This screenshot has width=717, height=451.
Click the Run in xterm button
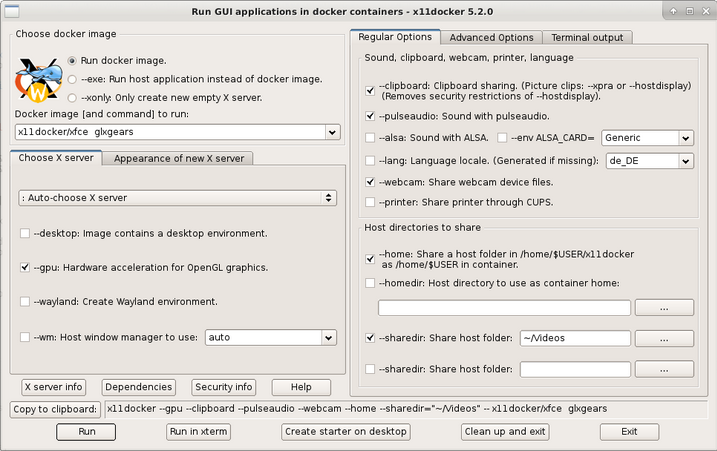(198, 431)
